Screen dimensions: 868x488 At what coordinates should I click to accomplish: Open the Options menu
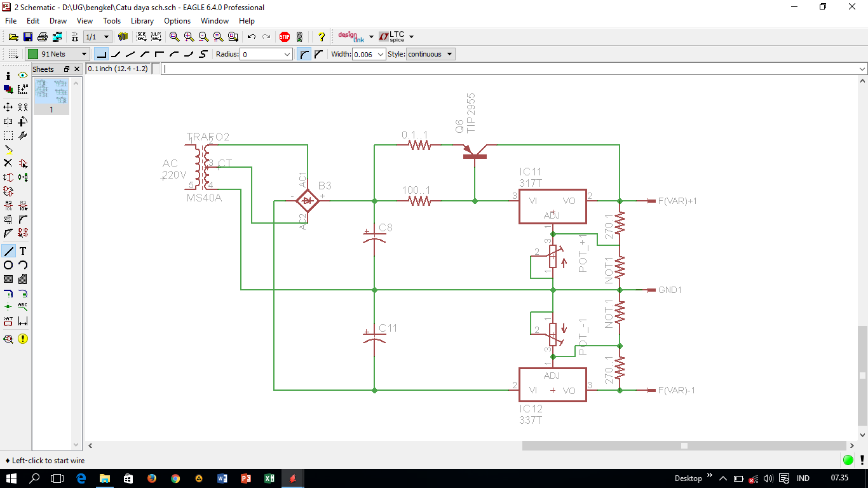tap(177, 21)
